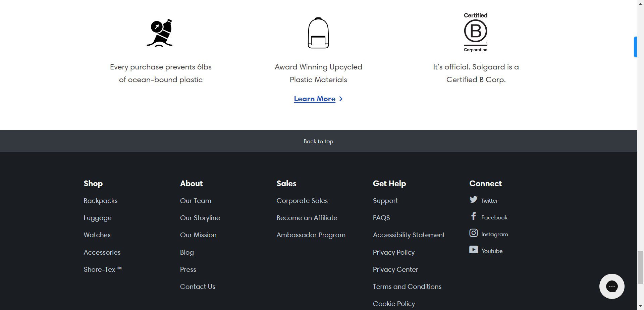Open the chat widget bubble
The image size is (644, 310).
[x=611, y=286]
